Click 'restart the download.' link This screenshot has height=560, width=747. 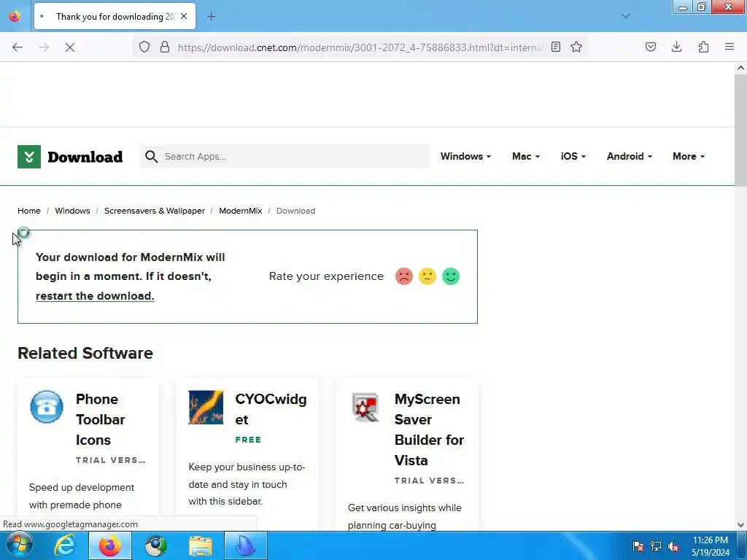(96, 296)
